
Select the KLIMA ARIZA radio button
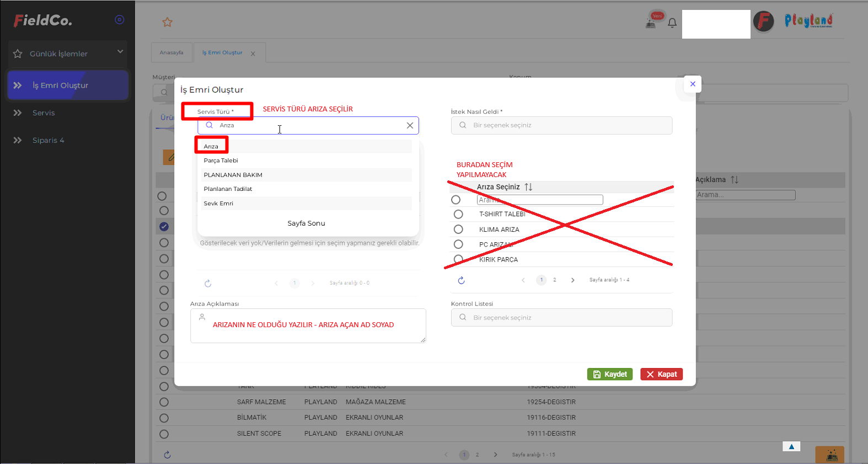point(458,229)
